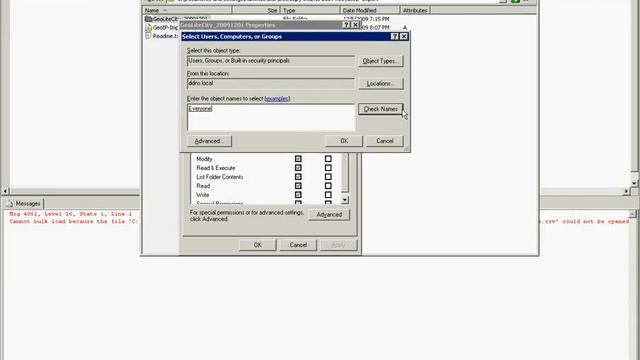The width and height of the screenshot is (640, 360).
Task: Open the Object Types dialog
Action: point(380,61)
